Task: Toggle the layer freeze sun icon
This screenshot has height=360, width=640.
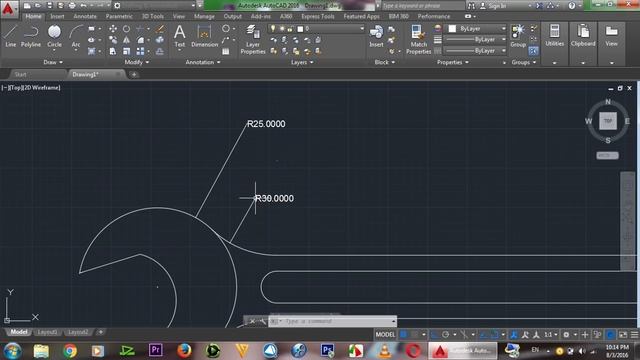Action: 282,29
